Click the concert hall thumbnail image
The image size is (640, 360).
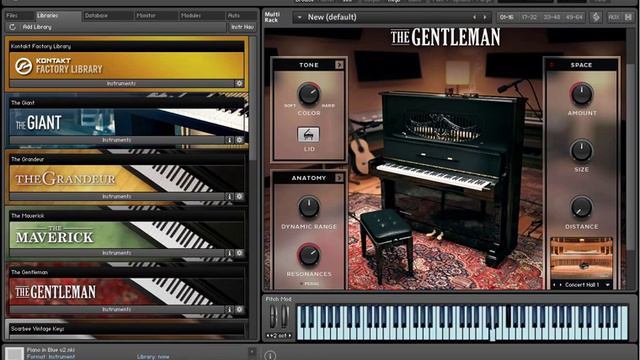pos(582,258)
